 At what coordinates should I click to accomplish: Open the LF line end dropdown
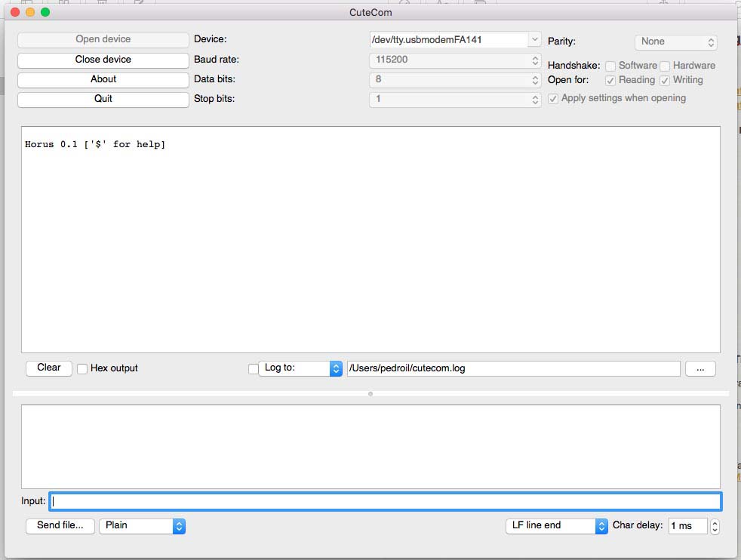[557, 526]
